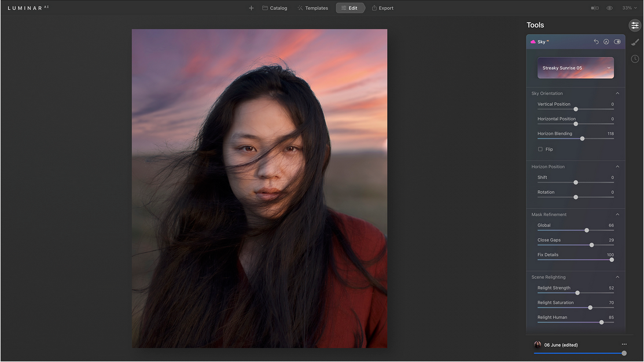Switch to the Catalog tab

(x=274, y=8)
